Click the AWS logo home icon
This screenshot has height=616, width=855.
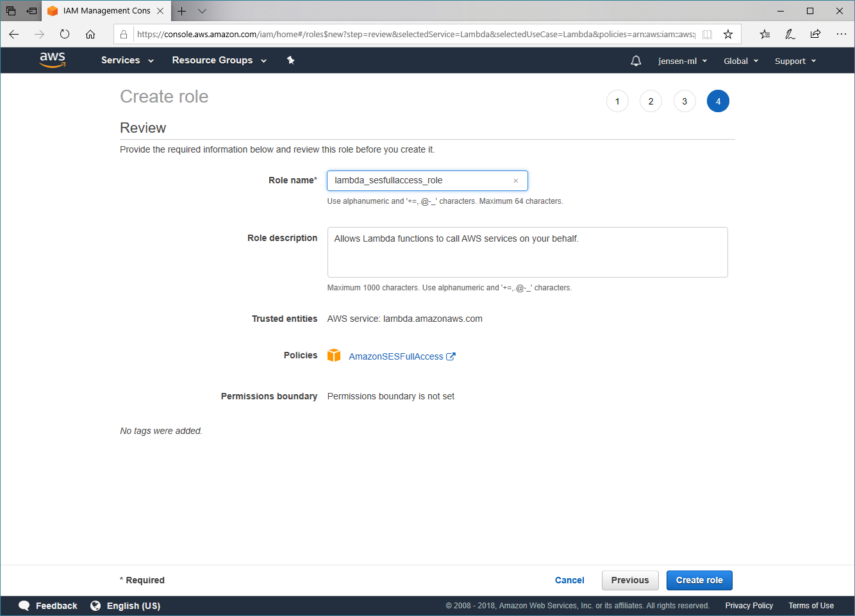click(x=53, y=60)
